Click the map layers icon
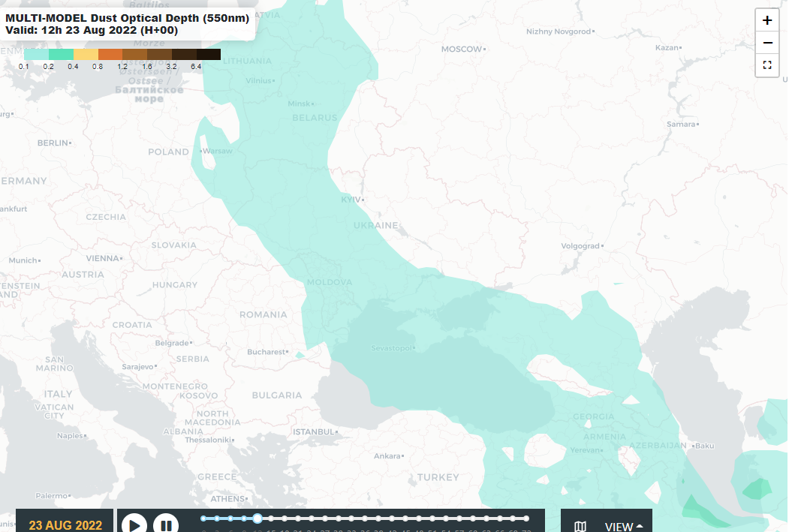 coord(580,526)
